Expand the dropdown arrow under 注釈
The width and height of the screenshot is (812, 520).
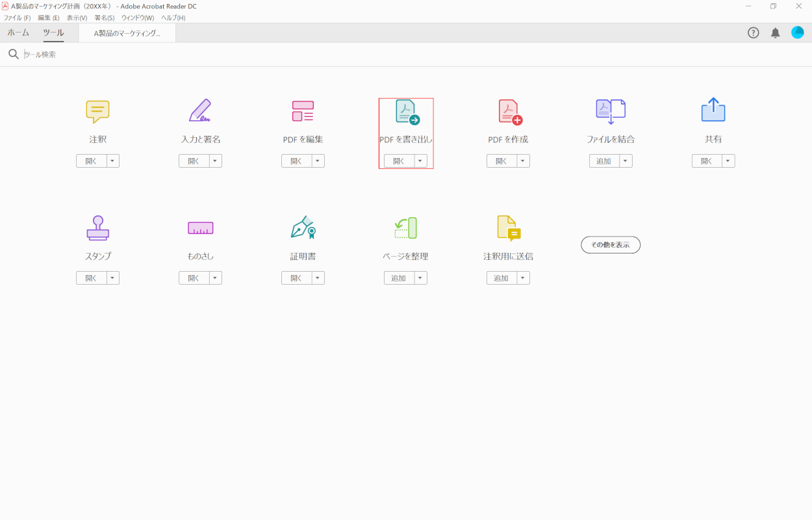113,161
